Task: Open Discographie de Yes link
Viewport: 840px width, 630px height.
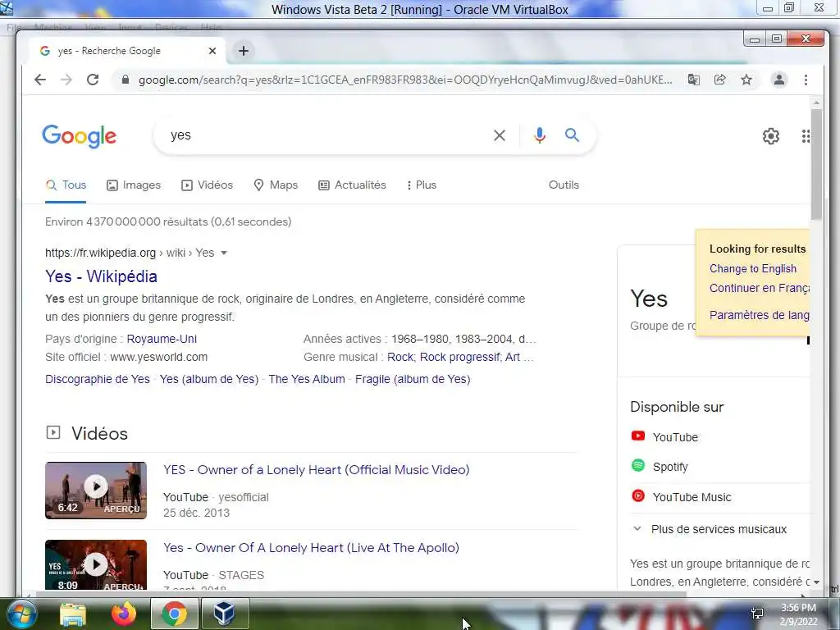Action: pos(98,379)
